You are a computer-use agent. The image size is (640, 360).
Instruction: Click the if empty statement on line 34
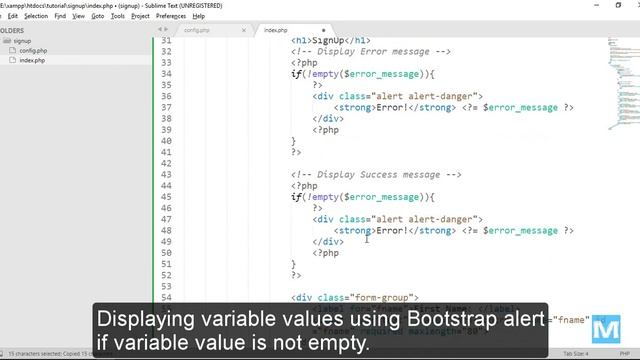(x=363, y=74)
